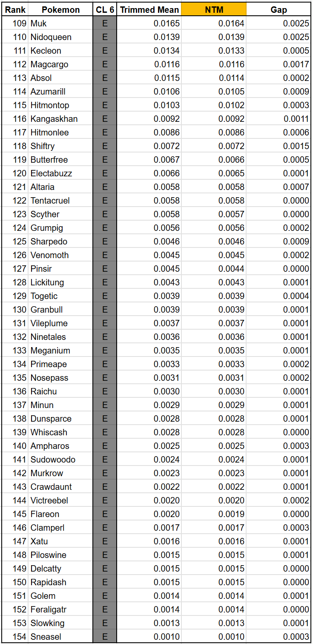The height and width of the screenshot is (644, 313).
Task: Select the gray E cell for Scyther
Action: point(105,214)
